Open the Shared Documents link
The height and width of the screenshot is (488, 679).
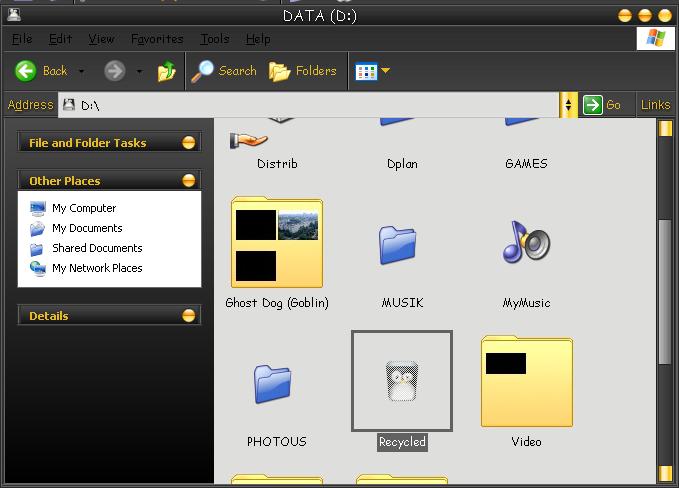[97, 248]
